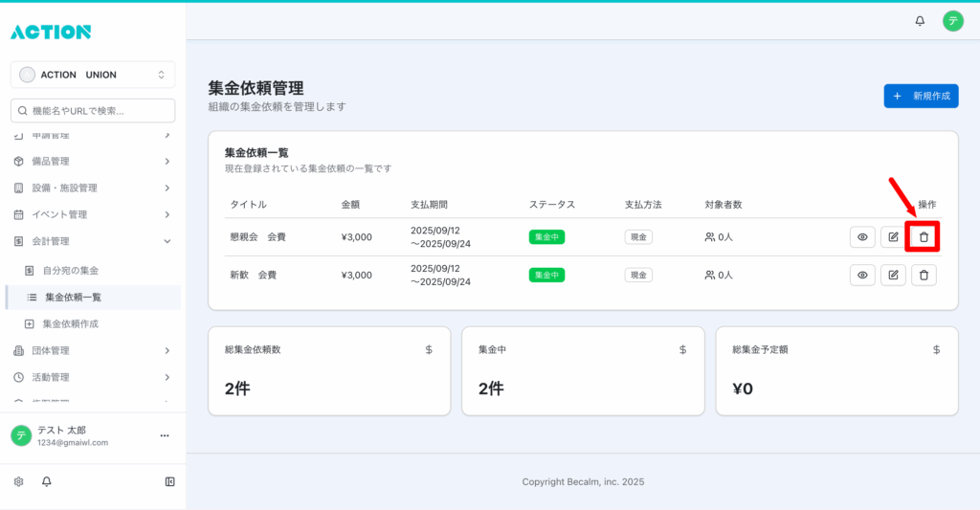Click the 新規作成 button

click(921, 96)
